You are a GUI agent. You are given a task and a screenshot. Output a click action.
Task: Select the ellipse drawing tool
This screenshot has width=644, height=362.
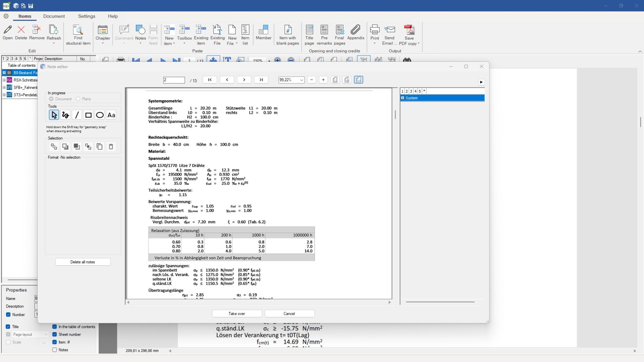pyautogui.click(x=100, y=115)
